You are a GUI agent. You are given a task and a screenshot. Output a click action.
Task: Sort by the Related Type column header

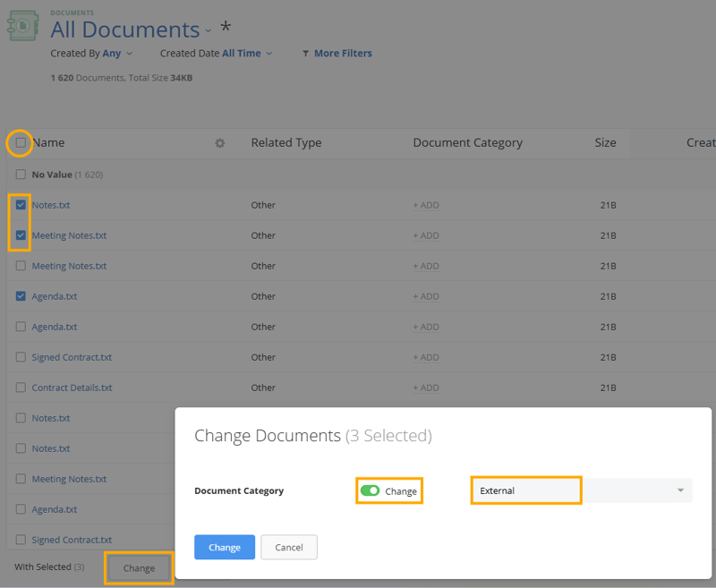(x=286, y=143)
